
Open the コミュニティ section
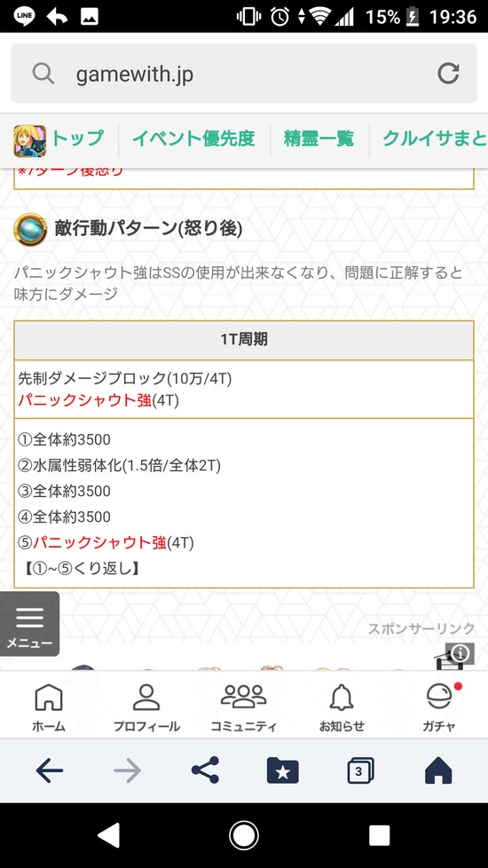click(x=243, y=708)
